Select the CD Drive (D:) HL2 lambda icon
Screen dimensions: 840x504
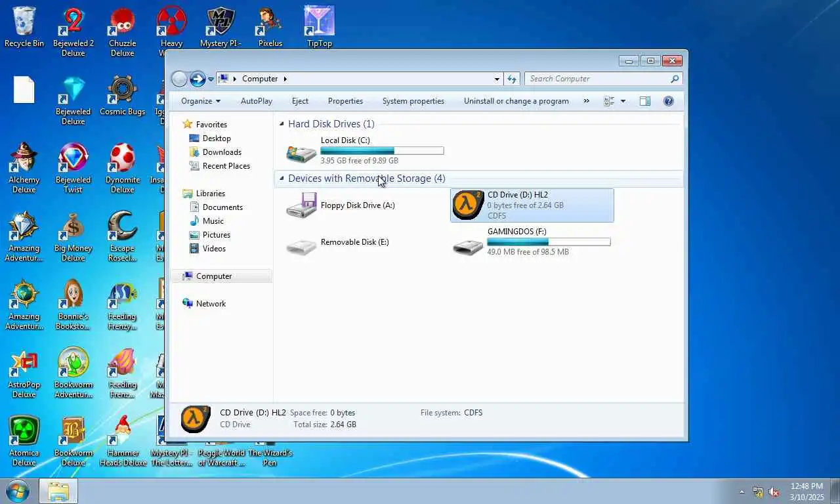tap(468, 205)
